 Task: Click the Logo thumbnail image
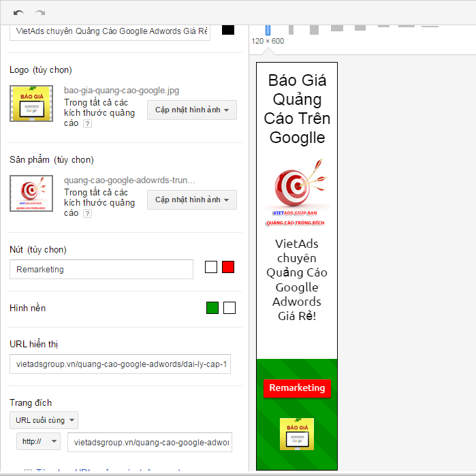(31, 104)
